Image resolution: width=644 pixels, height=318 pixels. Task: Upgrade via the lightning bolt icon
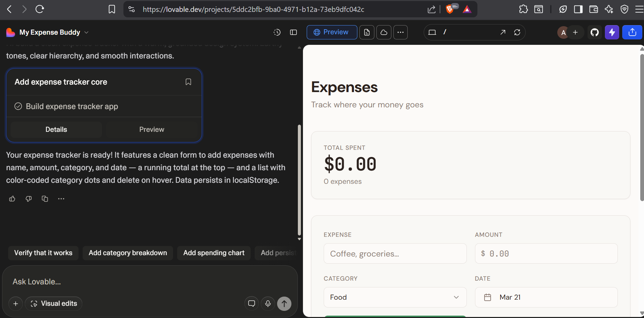[612, 32]
